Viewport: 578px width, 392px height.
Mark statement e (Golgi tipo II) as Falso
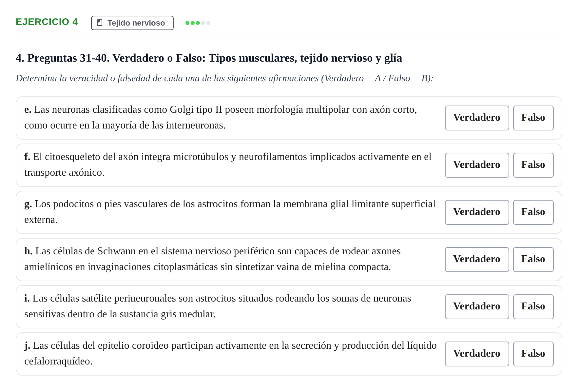click(x=533, y=118)
